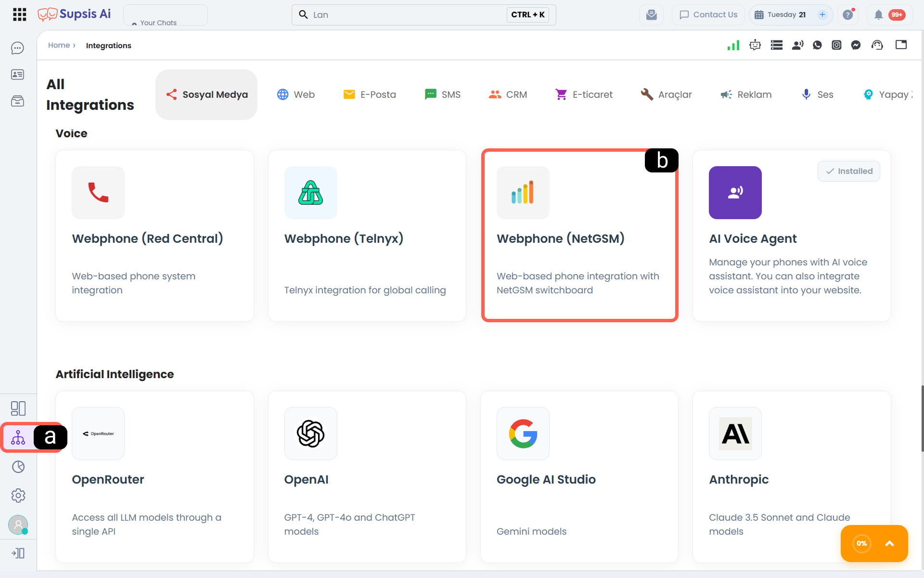Switch to the Reklam tab
The width and height of the screenshot is (924, 578).
tap(746, 94)
